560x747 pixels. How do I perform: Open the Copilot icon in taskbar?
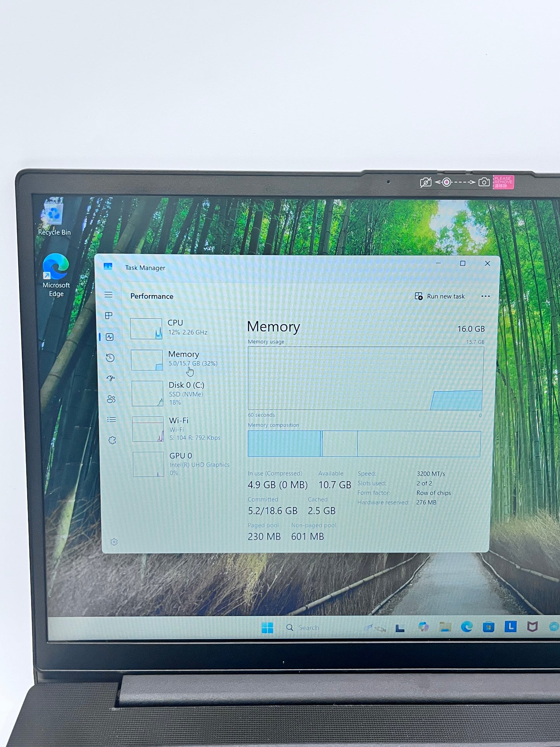pos(423,627)
